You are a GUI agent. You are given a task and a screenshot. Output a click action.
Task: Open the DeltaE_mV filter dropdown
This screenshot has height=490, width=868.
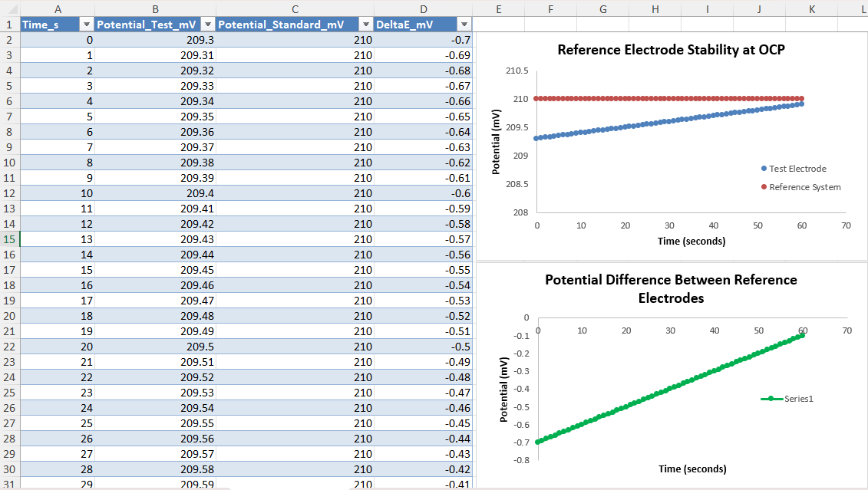(464, 25)
